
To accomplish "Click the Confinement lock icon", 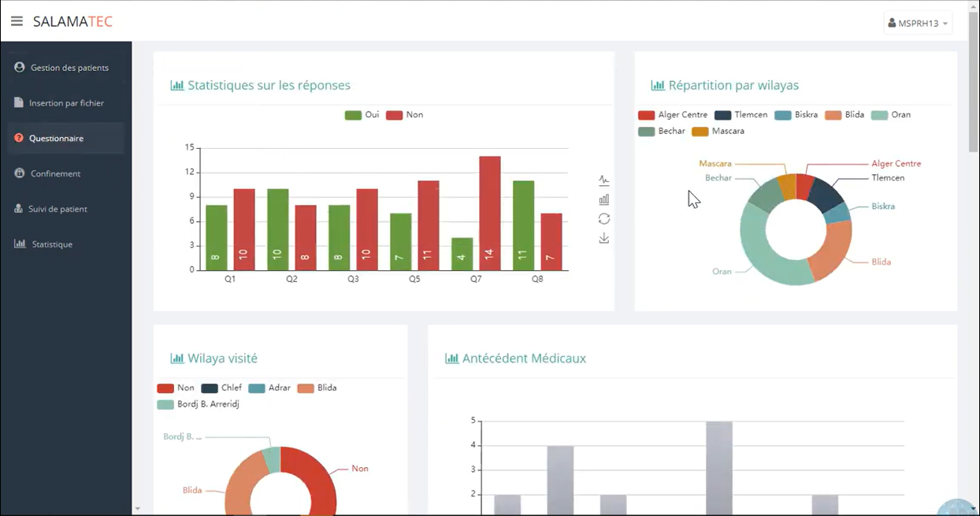I will click(x=20, y=173).
